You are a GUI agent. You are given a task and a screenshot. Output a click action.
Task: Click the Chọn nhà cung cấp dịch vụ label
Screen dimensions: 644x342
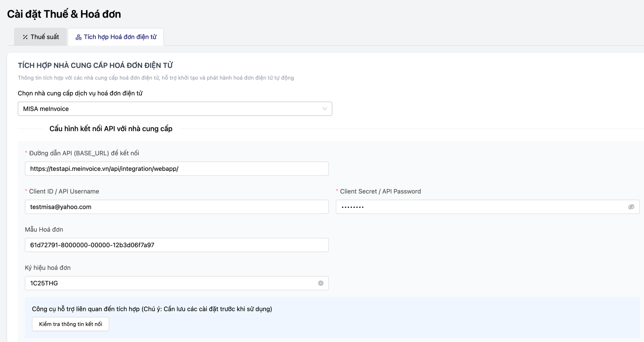click(x=80, y=93)
